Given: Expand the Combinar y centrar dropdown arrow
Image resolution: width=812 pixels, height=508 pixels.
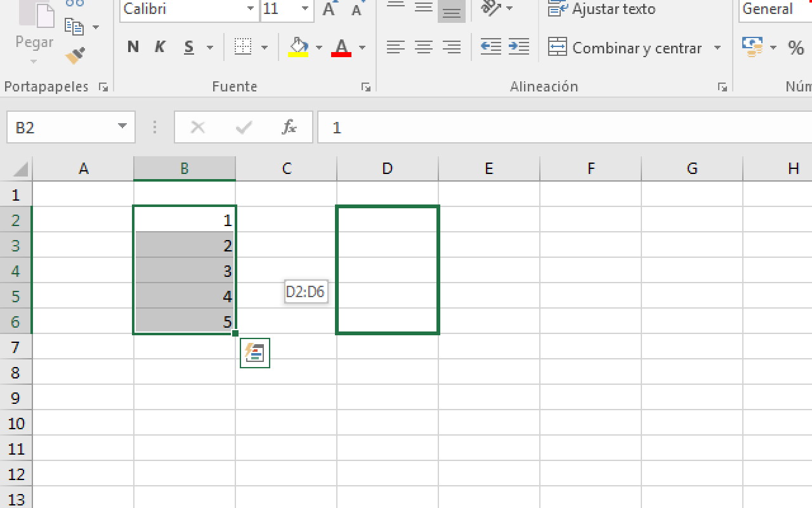Looking at the screenshot, I should [x=717, y=48].
